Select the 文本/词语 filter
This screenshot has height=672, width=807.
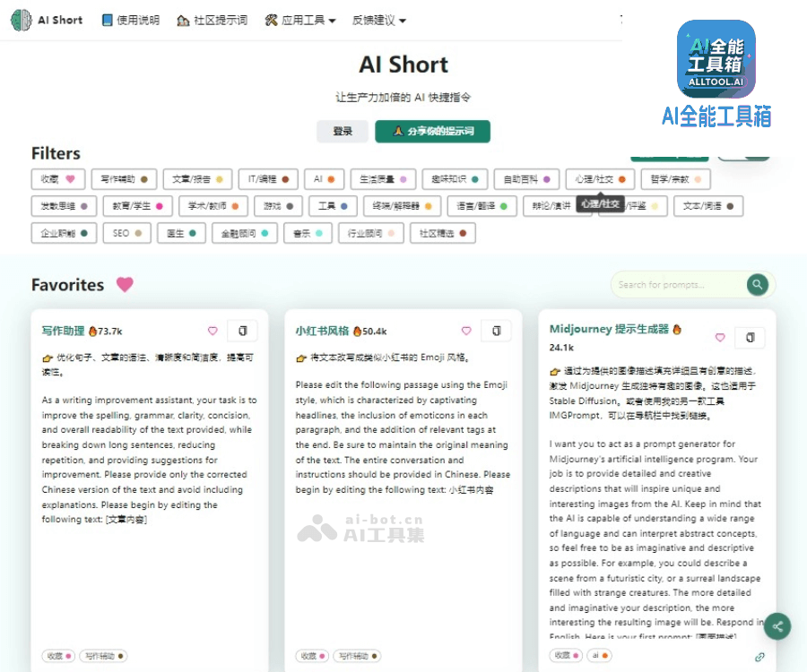tap(708, 206)
